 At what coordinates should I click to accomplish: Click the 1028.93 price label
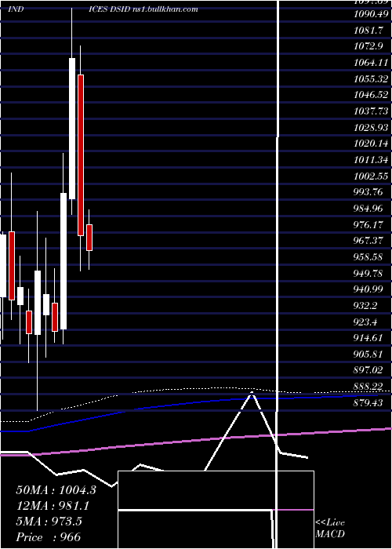tap(371, 127)
